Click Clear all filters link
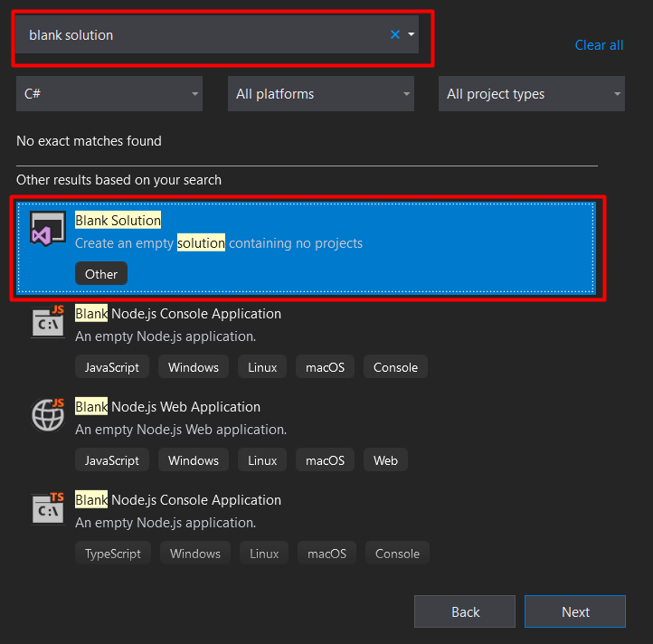Viewport: 653px width, 644px height. 599,45
